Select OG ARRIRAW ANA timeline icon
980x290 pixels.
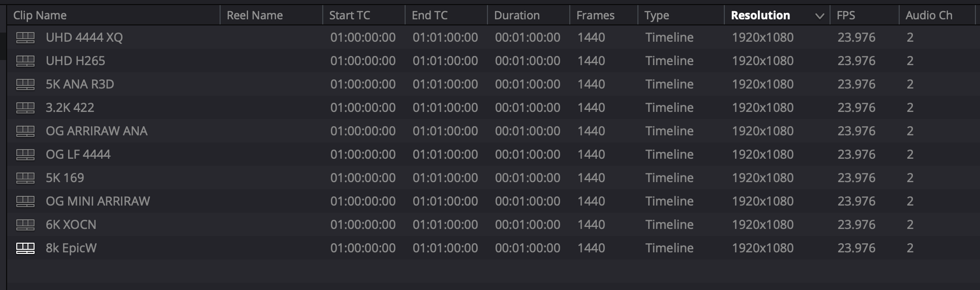coord(25,131)
